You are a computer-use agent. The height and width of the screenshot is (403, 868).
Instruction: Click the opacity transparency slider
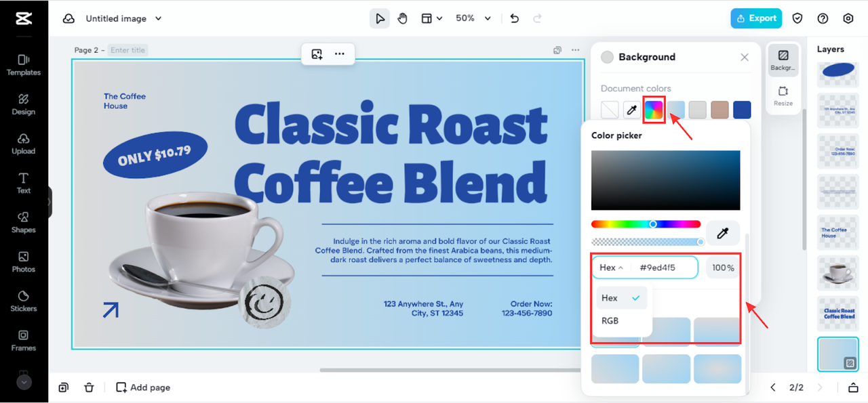(x=648, y=242)
